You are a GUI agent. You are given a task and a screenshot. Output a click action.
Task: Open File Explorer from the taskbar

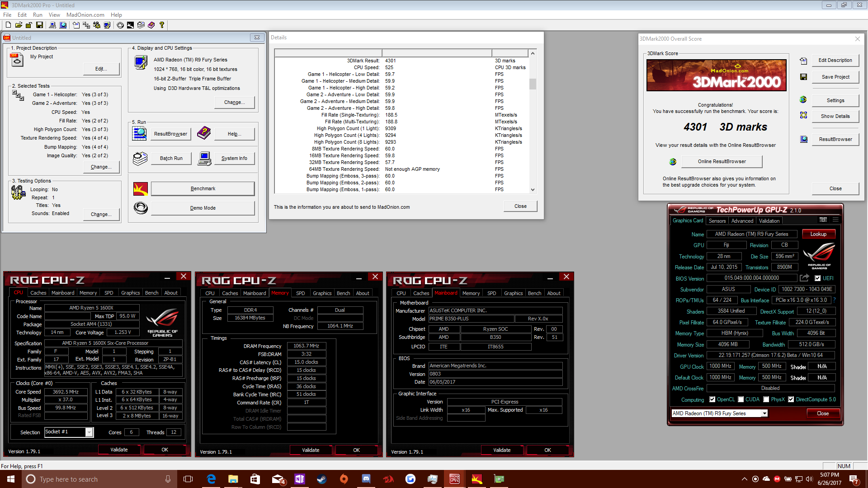click(x=233, y=479)
